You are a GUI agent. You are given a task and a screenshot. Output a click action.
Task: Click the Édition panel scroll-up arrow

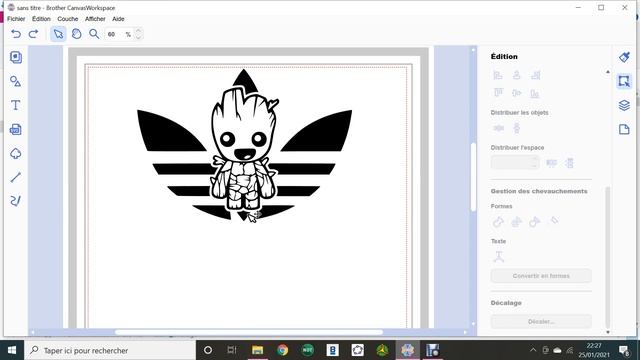click(x=608, y=72)
